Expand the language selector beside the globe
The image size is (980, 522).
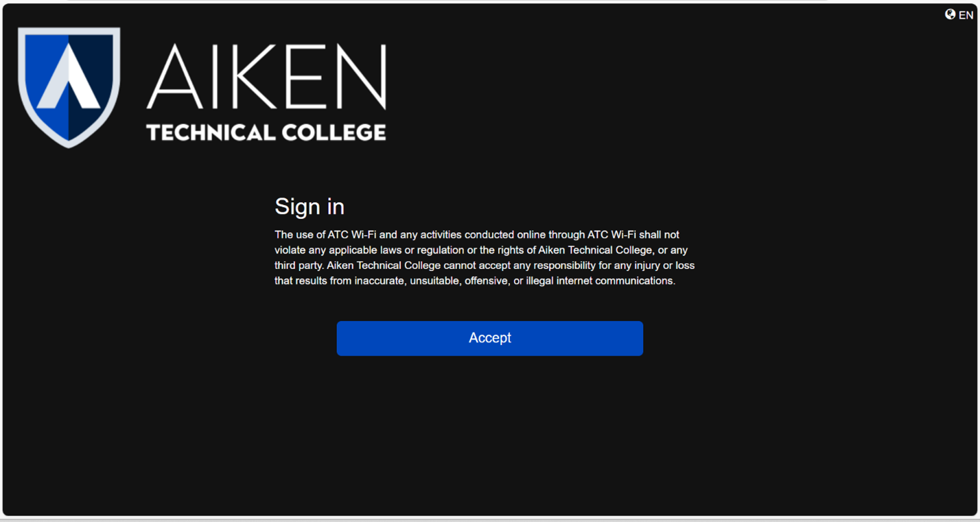point(966,14)
